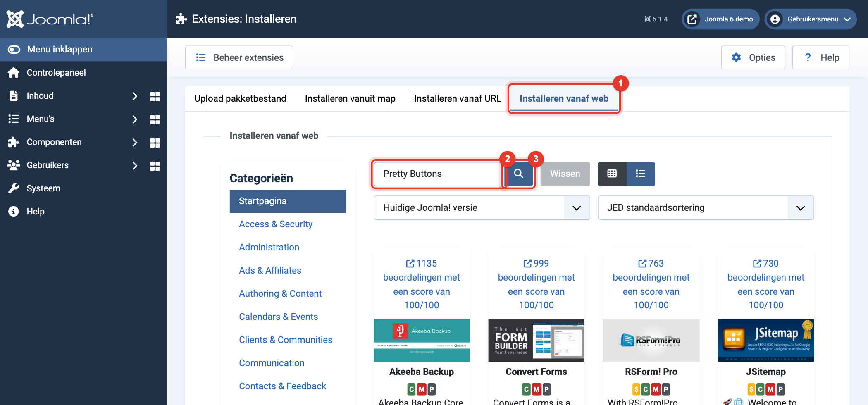Select the Installeren vanaf web tab
The height and width of the screenshot is (405, 868).
564,98
